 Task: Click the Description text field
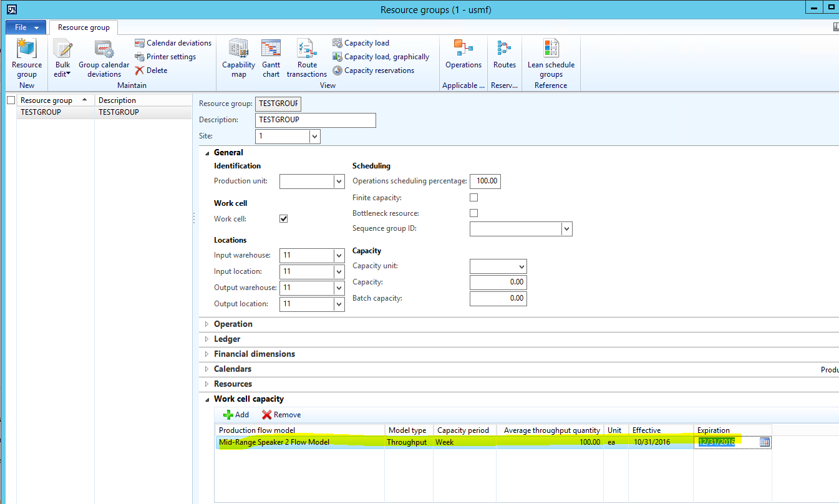(x=315, y=120)
